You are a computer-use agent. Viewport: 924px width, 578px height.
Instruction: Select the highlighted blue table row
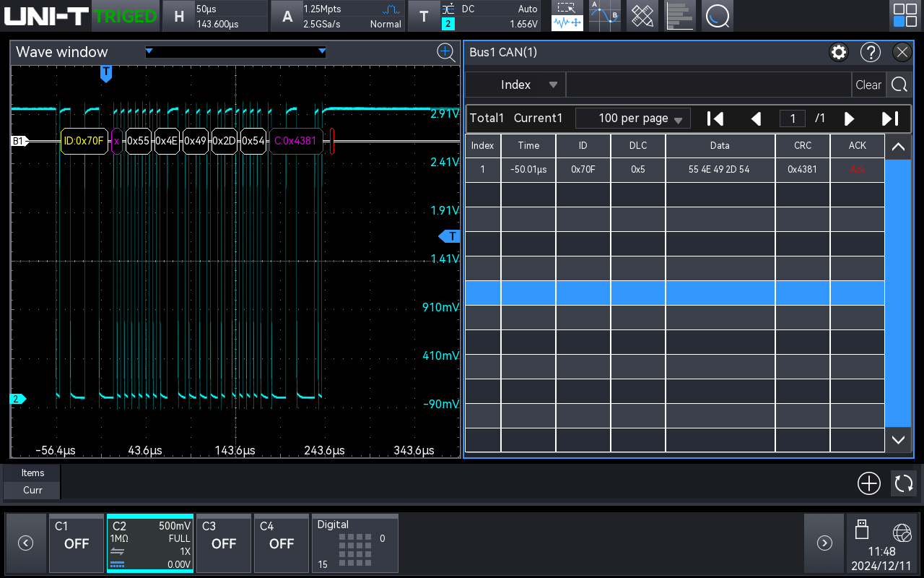pos(675,293)
